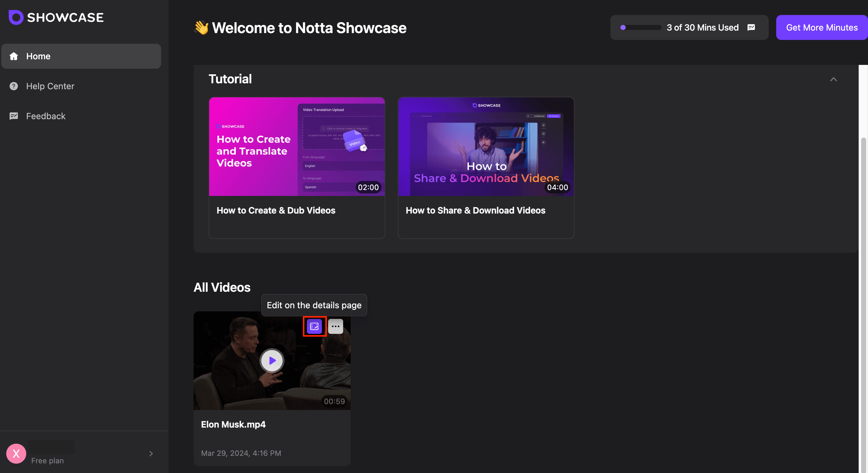Open How to Share & Download Videos thumbnail
Screen dimensions: 868x473
(486, 147)
